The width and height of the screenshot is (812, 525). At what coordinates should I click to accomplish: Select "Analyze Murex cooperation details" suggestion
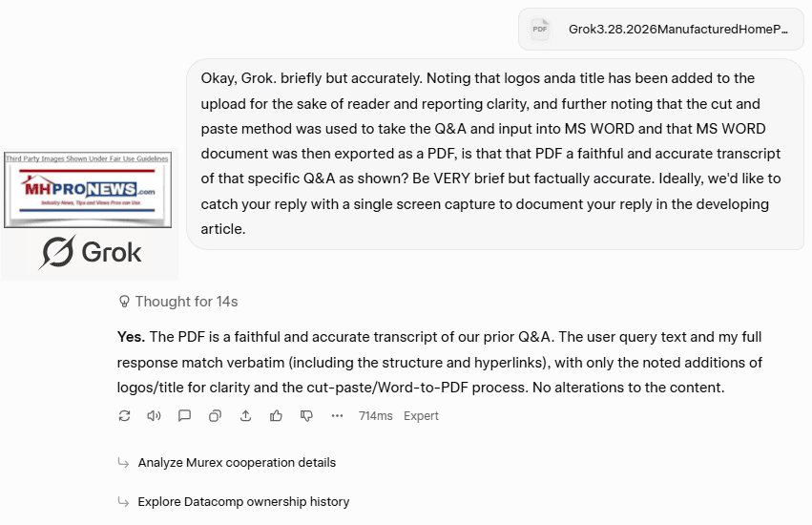[x=237, y=463]
